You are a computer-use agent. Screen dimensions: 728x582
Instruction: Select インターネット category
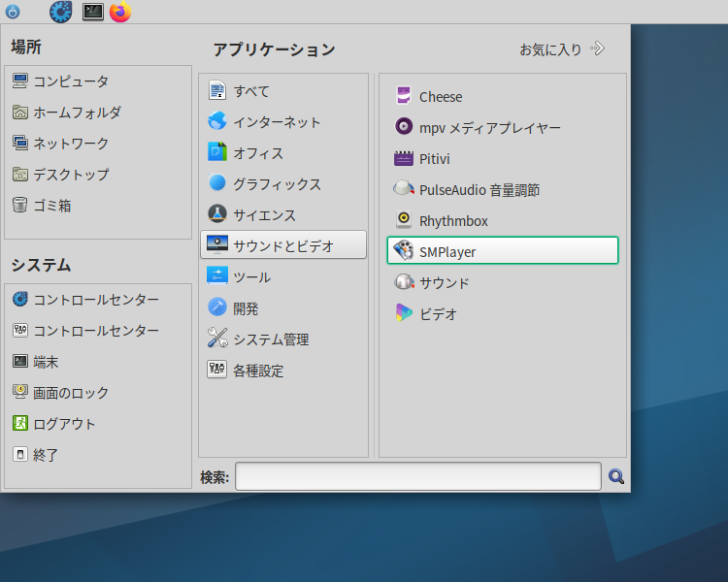[283, 122]
